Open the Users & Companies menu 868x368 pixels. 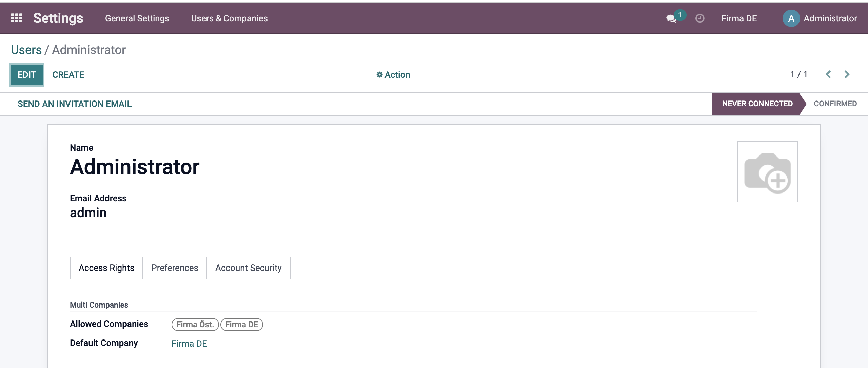[229, 18]
